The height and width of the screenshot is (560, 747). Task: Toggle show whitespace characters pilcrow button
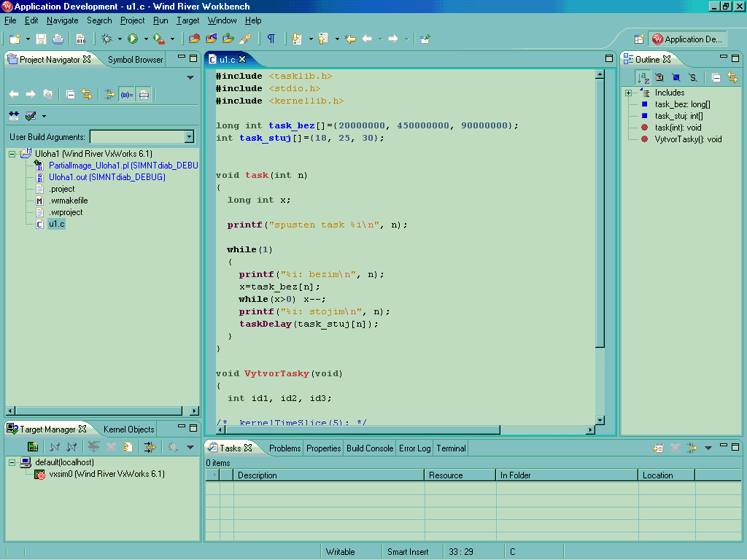click(x=271, y=39)
